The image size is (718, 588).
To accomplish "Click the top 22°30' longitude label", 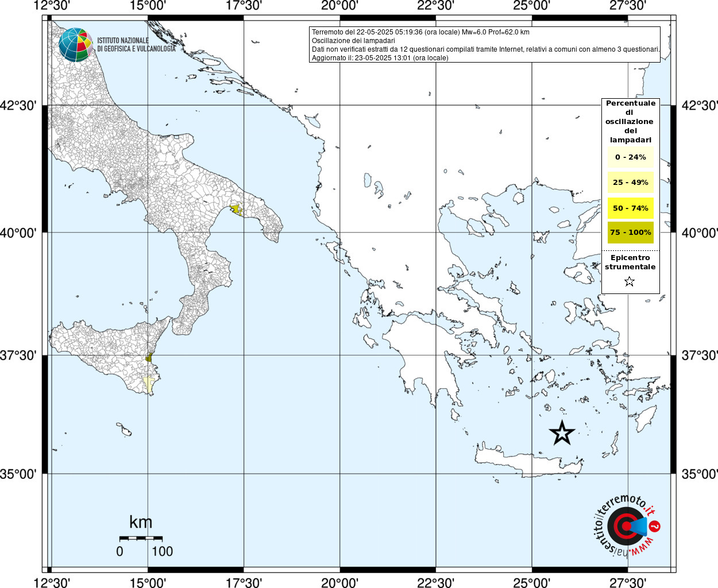I will (435, 6).
